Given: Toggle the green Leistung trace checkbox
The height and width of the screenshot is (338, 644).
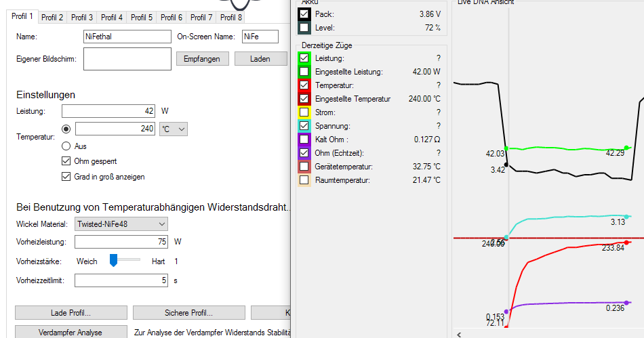Looking at the screenshot, I should 304,58.
